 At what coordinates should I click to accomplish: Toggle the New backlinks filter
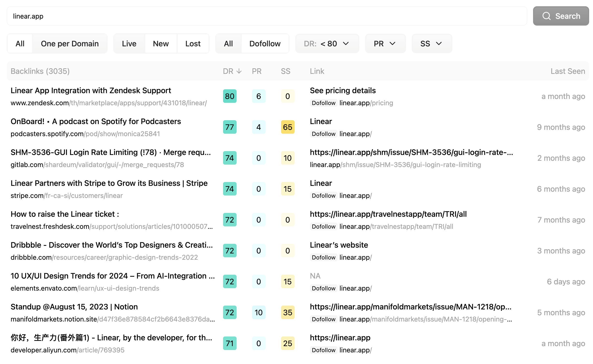(x=161, y=43)
